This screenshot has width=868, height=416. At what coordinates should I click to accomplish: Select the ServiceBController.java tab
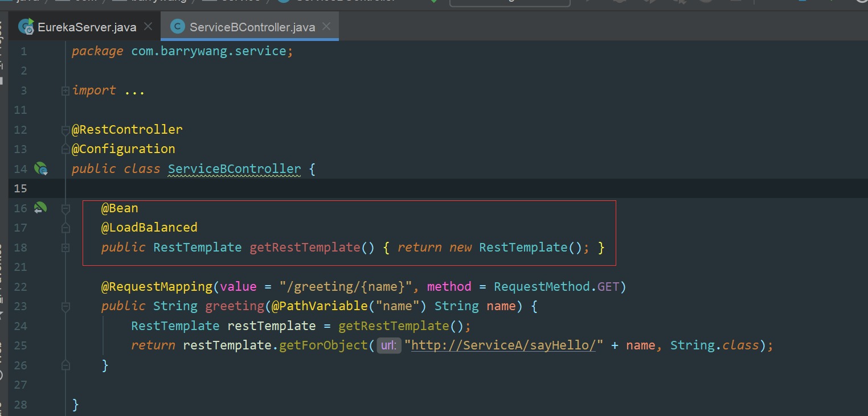coord(252,27)
